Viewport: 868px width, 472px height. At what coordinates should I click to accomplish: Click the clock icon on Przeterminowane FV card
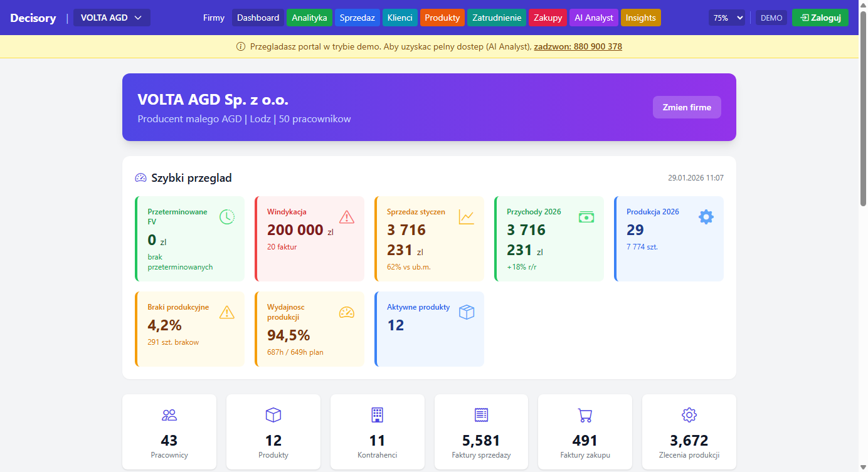point(227,217)
